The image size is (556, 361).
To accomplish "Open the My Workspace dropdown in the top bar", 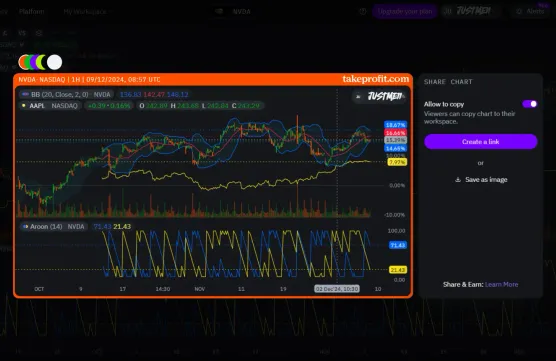I will click(87, 12).
